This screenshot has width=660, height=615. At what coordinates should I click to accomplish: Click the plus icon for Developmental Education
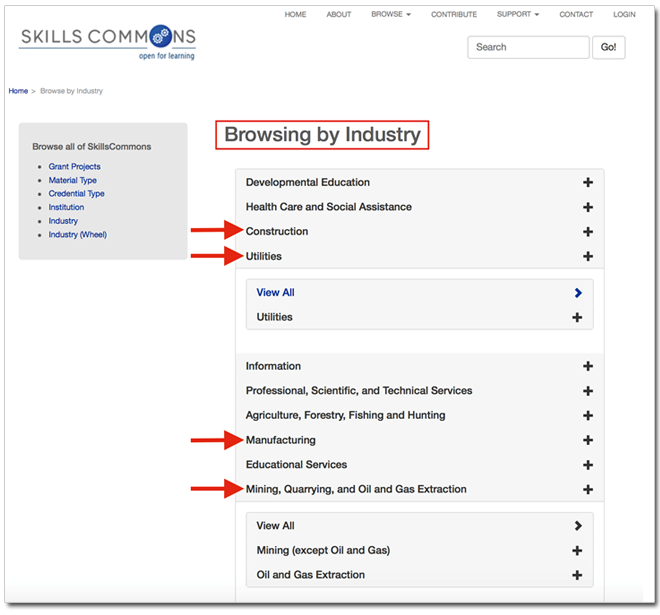click(x=588, y=182)
